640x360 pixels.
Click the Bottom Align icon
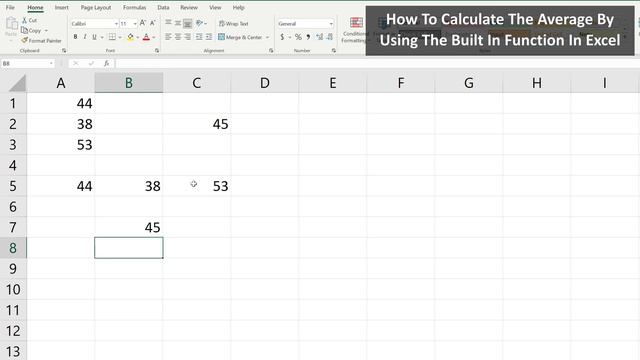click(187, 23)
